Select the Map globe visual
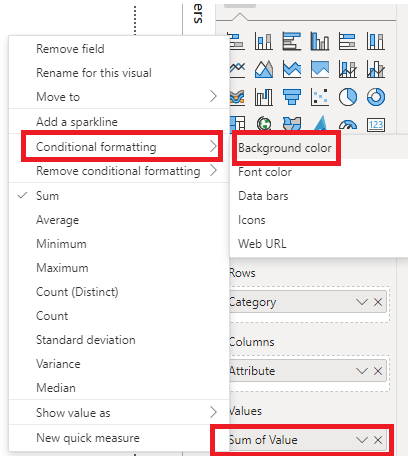The width and height of the screenshot is (408, 456). (264, 123)
